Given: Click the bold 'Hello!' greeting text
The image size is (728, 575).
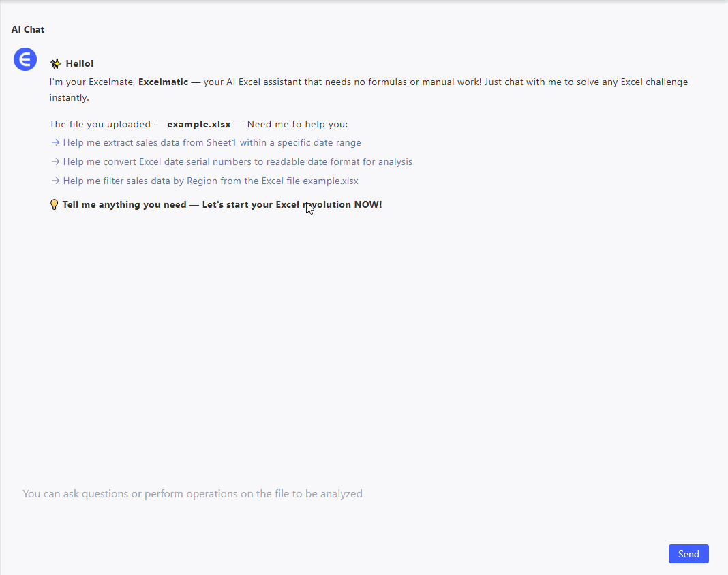Looking at the screenshot, I should click(x=80, y=64).
